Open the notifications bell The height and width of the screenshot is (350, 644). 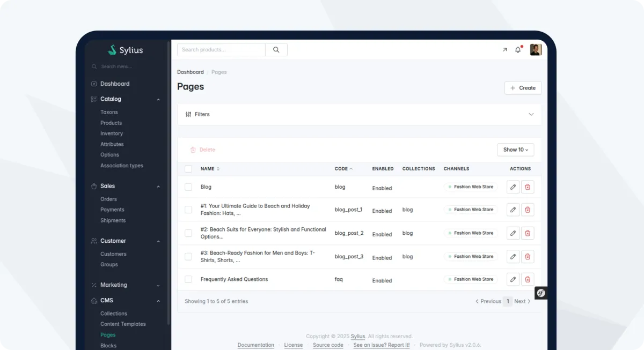pyautogui.click(x=518, y=50)
